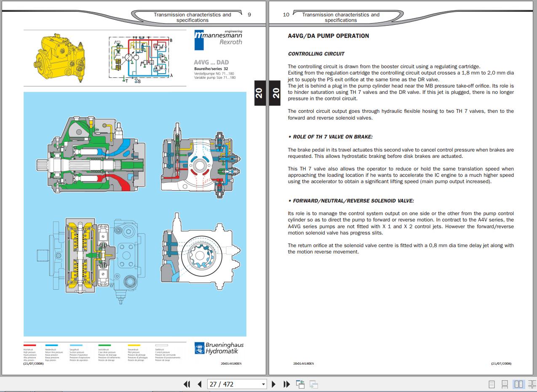Go back to the previous view
Image resolution: width=537 pixels, height=392 pixels.
(300, 384)
